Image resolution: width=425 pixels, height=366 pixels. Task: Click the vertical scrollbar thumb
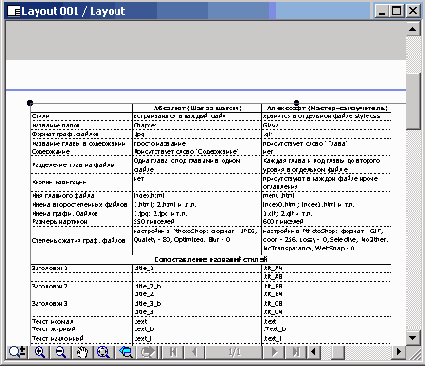[413, 102]
